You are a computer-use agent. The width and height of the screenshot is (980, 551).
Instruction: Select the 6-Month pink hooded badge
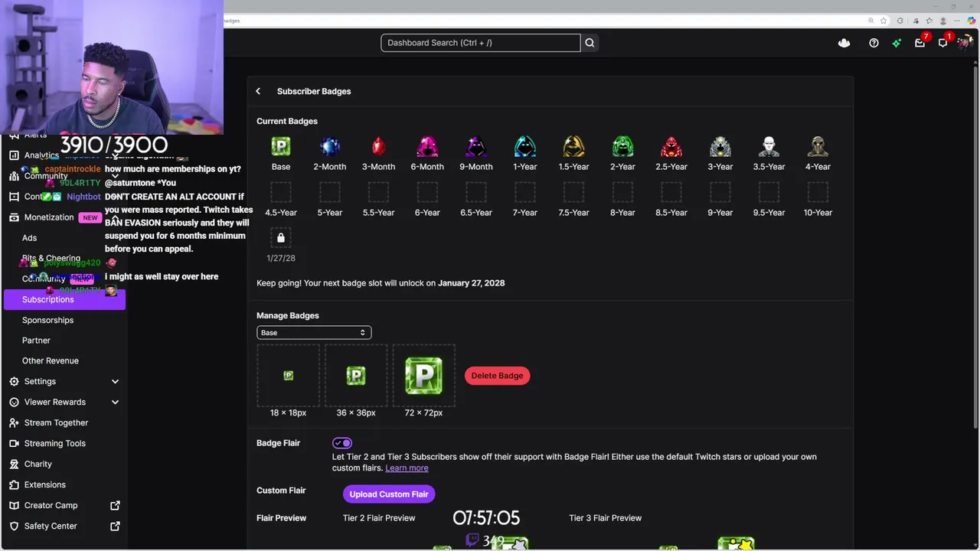[x=427, y=146]
